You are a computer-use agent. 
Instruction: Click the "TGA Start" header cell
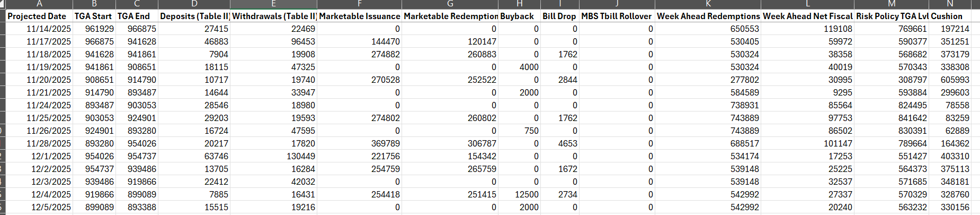[x=94, y=16]
